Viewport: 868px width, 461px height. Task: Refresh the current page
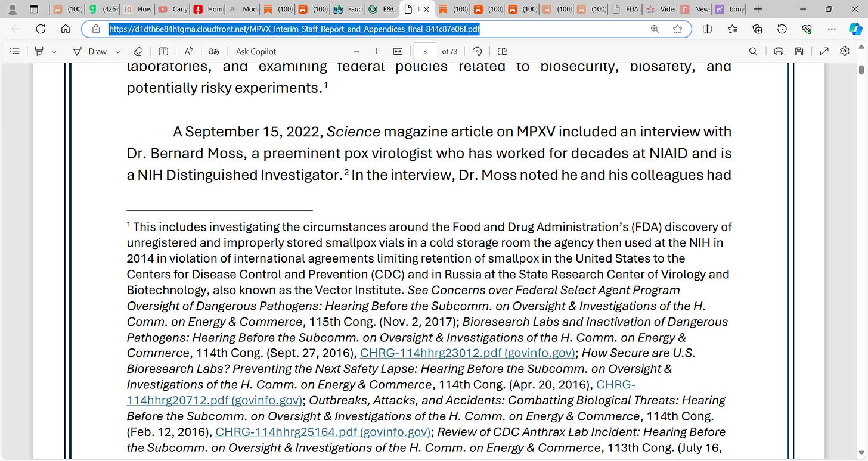point(41,29)
